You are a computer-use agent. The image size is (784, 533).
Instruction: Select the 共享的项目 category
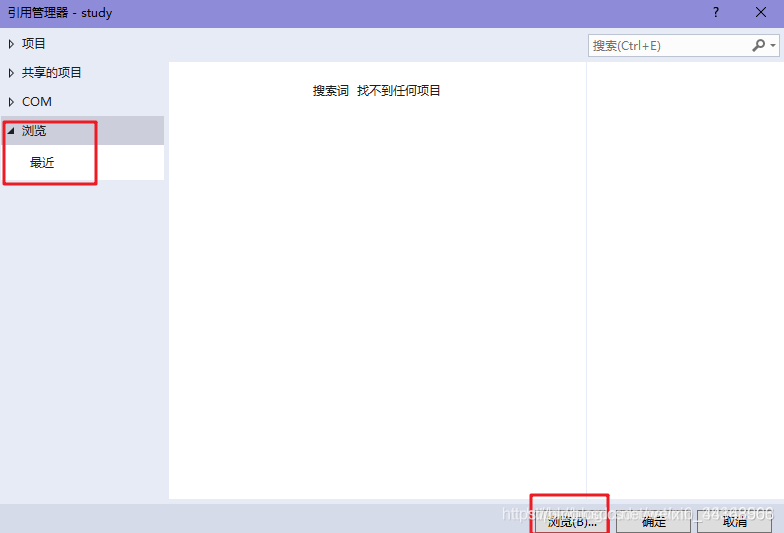coord(52,73)
